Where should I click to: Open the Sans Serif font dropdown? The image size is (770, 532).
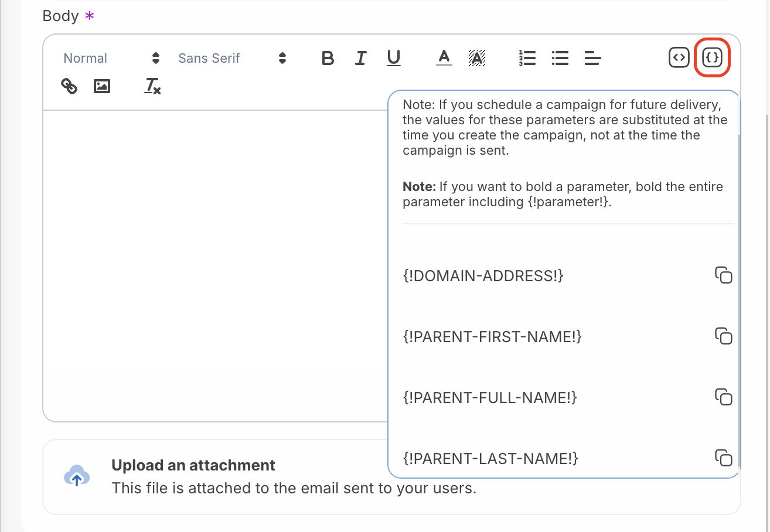point(232,58)
